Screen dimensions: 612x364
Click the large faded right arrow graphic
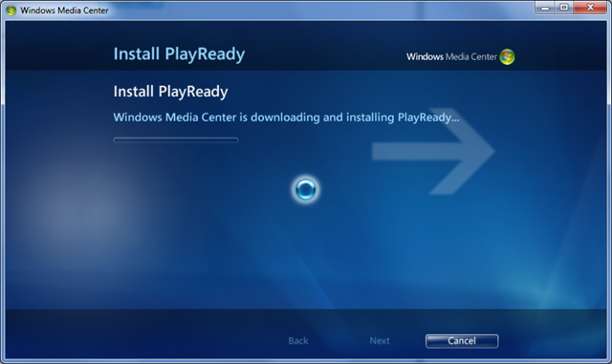coord(433,151)
